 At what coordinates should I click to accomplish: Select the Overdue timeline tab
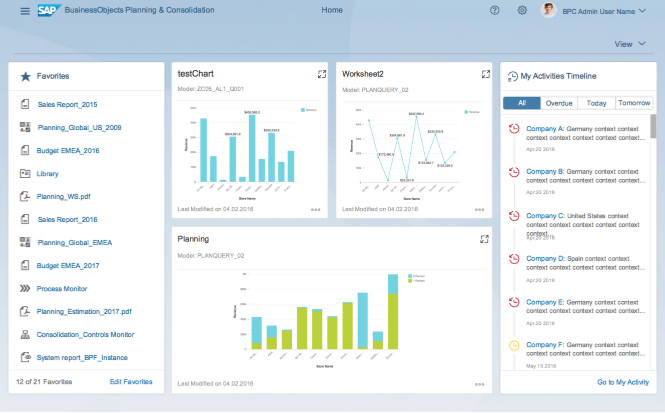pos(559,103)
